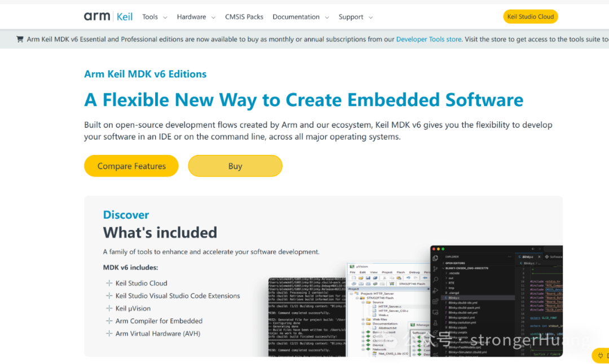
Task: Click the yellow plug icon button
Action: click(x=601, y=356)
